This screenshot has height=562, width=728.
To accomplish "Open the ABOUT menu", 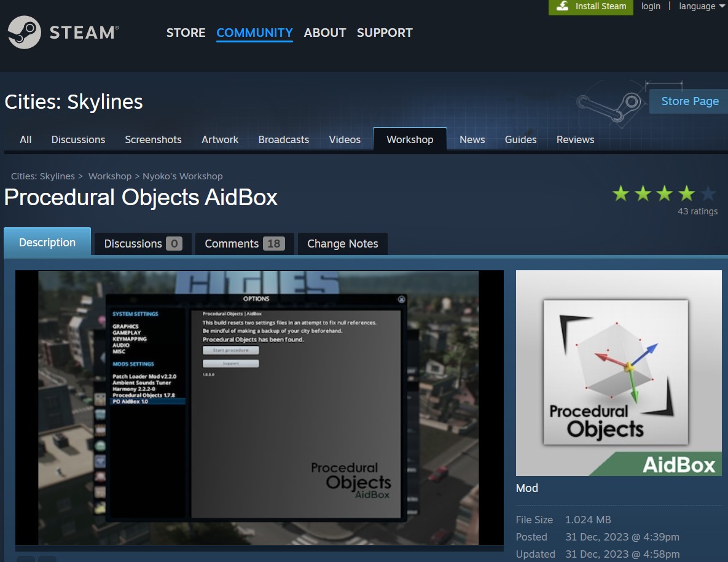I will click(x=324, y=33).
